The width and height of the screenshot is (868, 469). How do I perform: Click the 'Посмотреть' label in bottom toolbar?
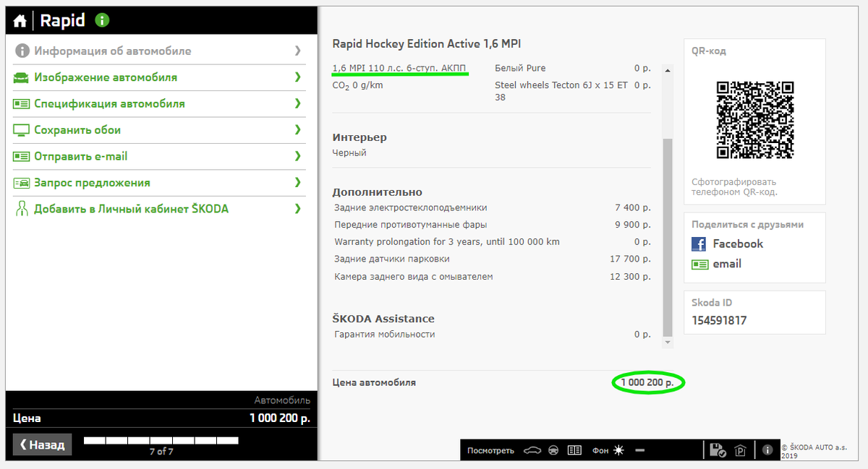(x=490, y=450)
